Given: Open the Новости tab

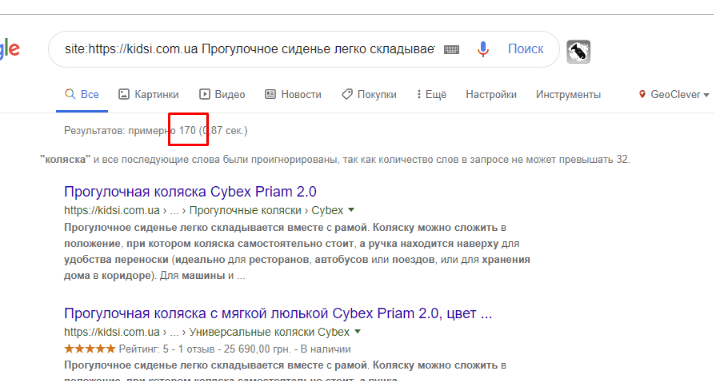Looking at the screenshot, I should coord(293,94).
